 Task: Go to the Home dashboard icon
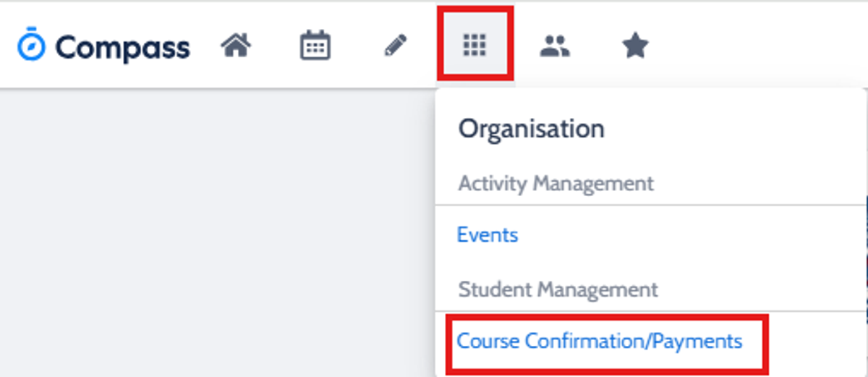point(236,46)
